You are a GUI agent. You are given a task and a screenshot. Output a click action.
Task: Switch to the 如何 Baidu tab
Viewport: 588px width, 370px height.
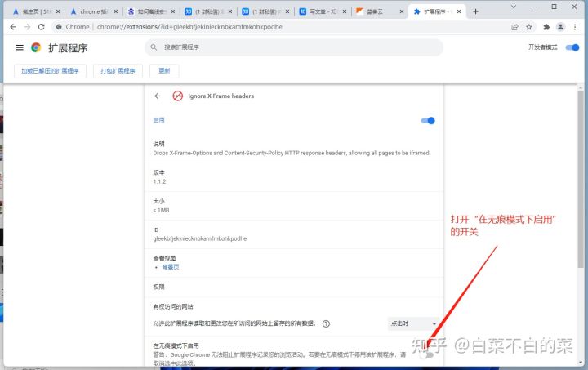point(151,11)
